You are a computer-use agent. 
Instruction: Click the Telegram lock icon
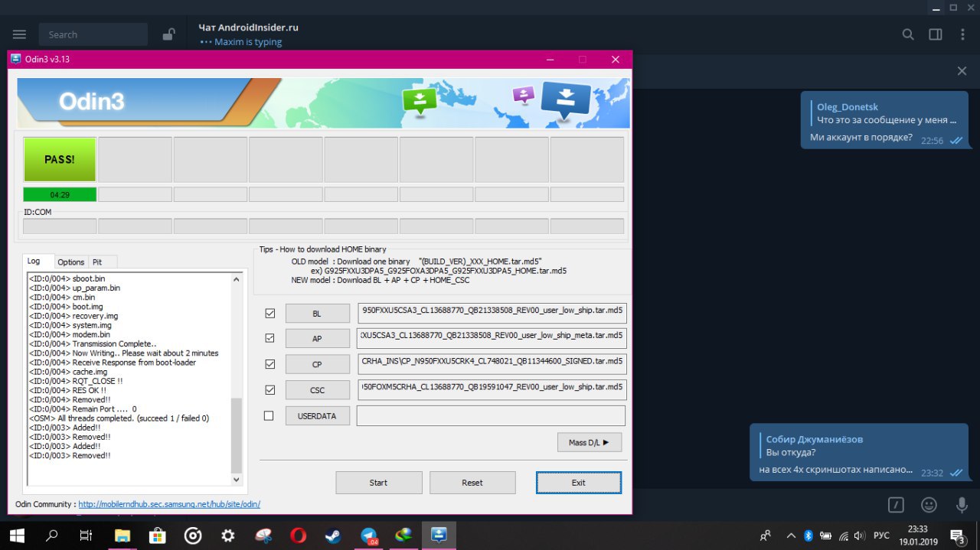tap(168, 34)
